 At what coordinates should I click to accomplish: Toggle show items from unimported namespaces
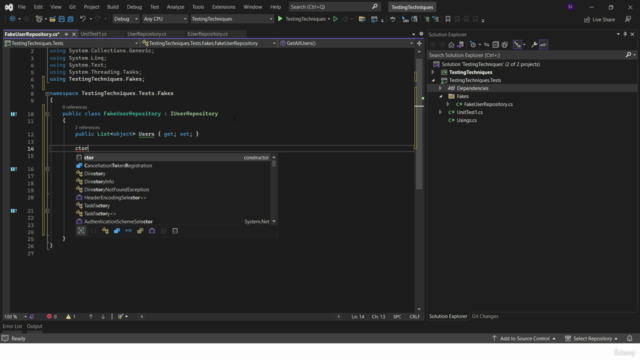(x=81, y=231)
